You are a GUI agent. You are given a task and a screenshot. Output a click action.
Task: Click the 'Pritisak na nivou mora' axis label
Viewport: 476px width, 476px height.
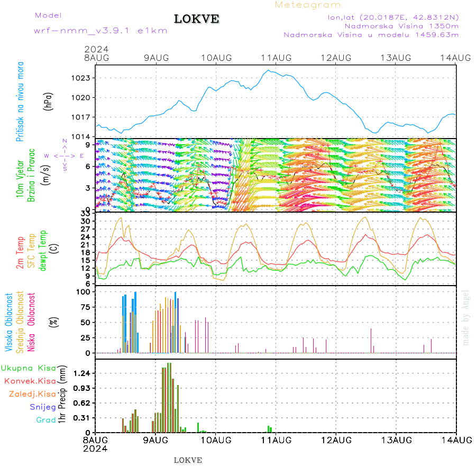pos(20,102)
